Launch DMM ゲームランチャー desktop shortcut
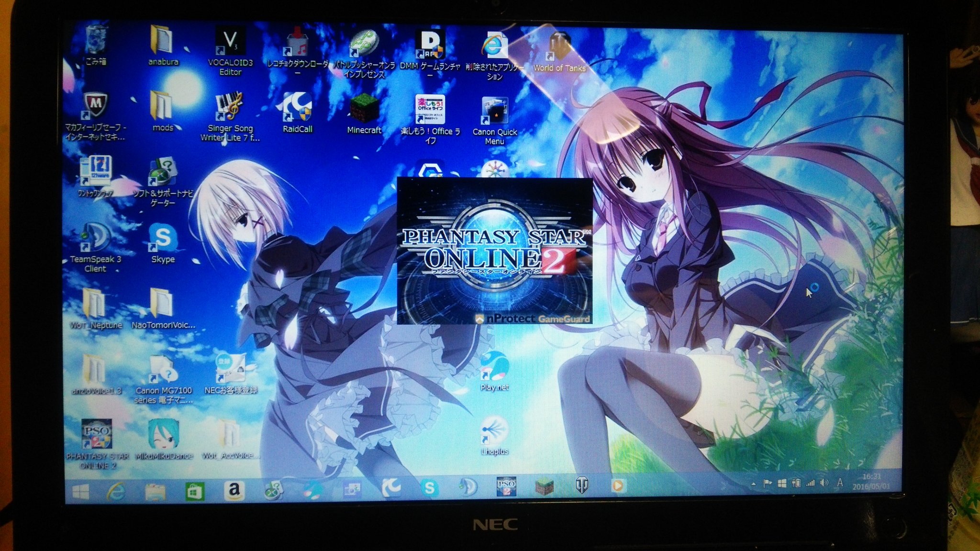The image size is (980, 551). click(430, 54)
